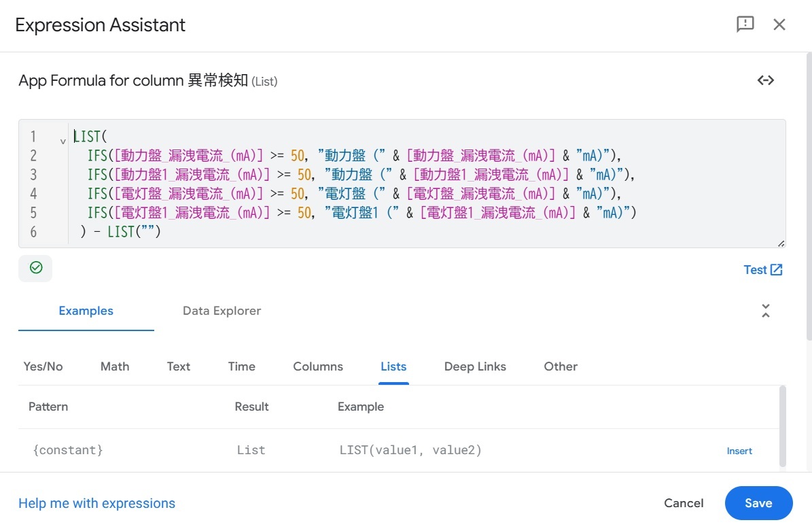Image resolution: width=812 pixels, height=531 pixels.
Task: Toggle the expand editor width icon
Action: [x=766, y=80]
